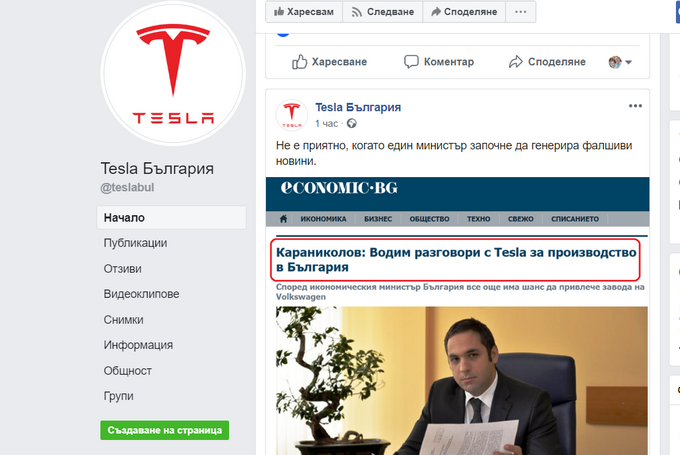
Task: Click the Създаване на страница button
Action: tap(164, 430)
